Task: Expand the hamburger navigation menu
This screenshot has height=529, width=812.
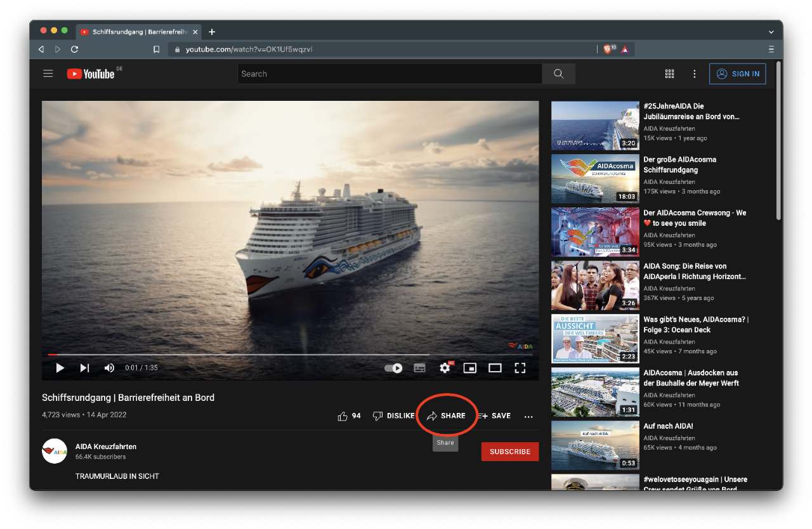Action: point(48,74)
